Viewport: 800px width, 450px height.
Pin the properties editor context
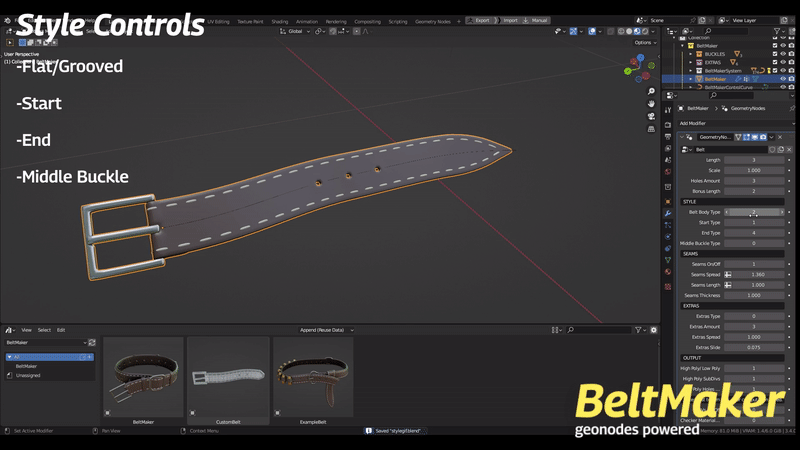click(x=792, y=108)
